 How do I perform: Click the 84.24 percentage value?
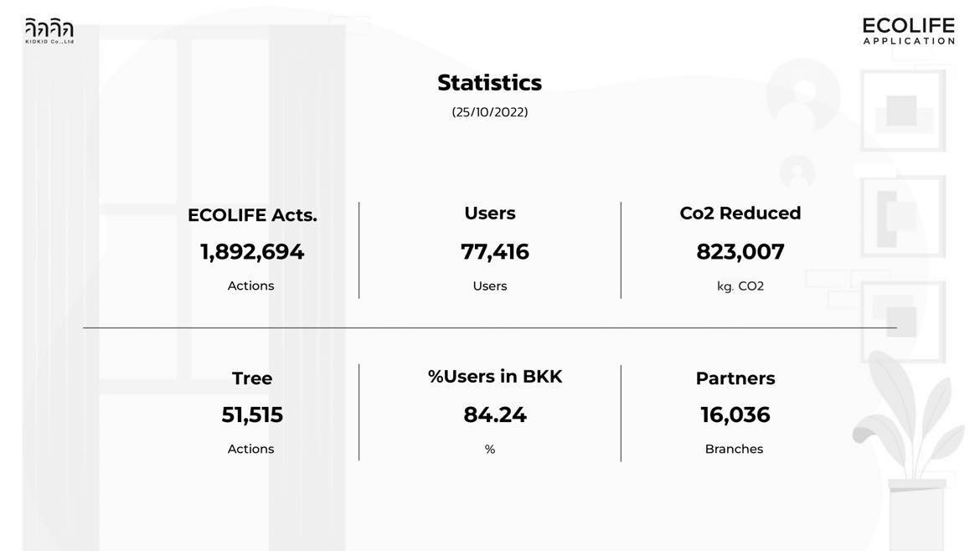(x=494, y=415)
